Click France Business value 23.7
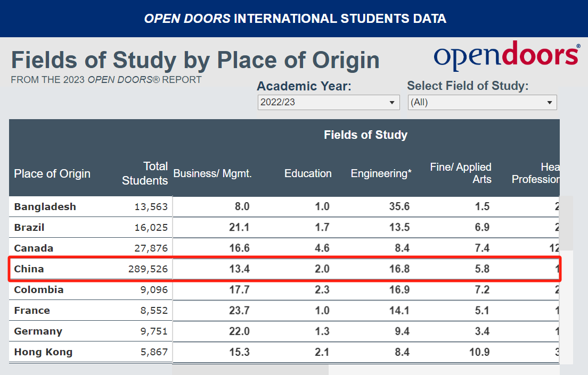This screenshot has width=588, height=375. click(239, 311)
